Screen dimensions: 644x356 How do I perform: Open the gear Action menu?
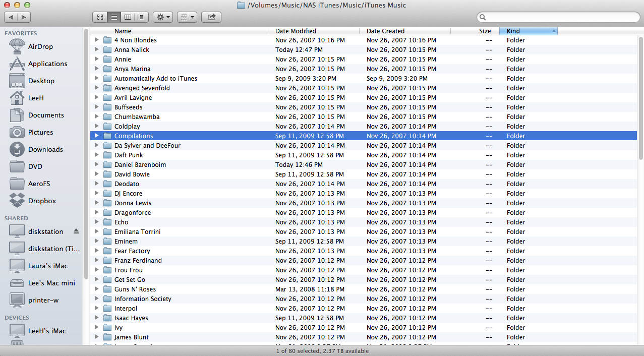pyautogui.click(x=163, y=17)
